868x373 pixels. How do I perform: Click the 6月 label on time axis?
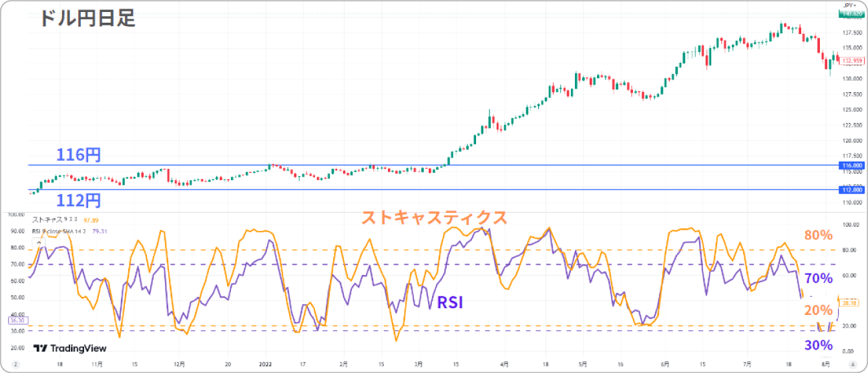664,364
